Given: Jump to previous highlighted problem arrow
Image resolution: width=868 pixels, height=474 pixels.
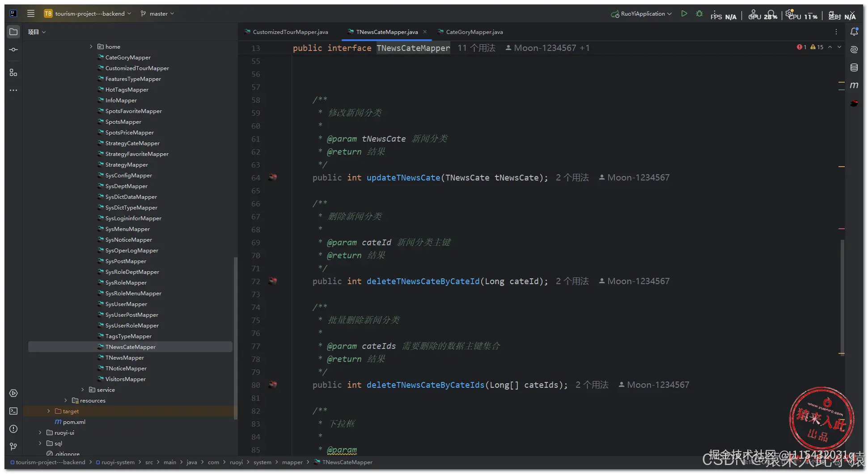Looking at the screenshot, I should coord(830,47).
